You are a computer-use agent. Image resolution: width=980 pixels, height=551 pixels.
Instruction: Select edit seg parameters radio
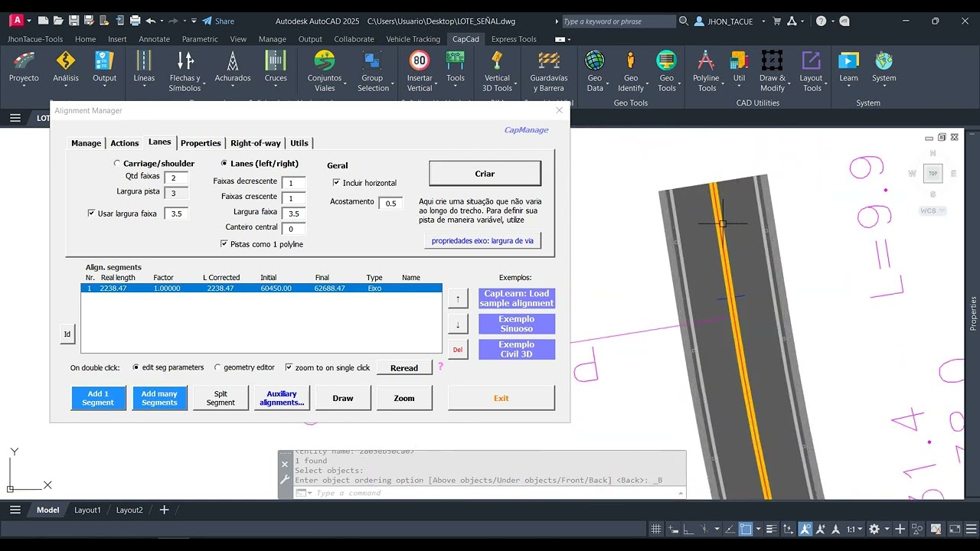[x=136, y=367]
